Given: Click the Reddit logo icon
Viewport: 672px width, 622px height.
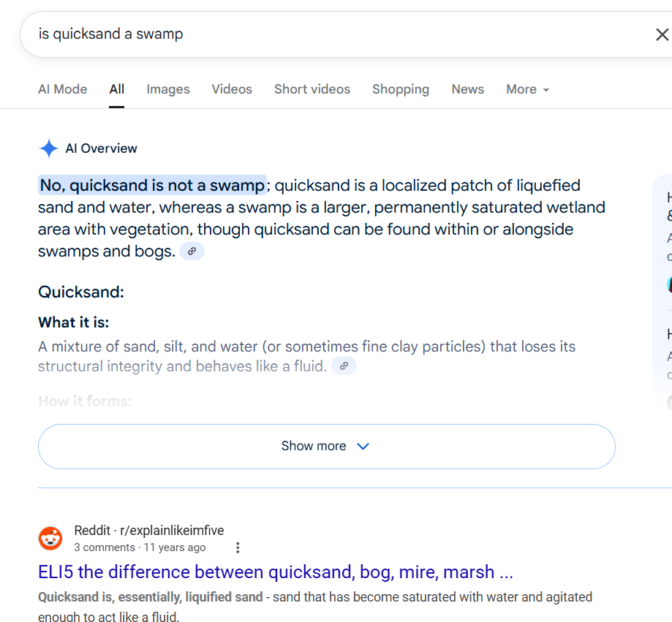Looking at the screenshot, I should pos(50,539).
